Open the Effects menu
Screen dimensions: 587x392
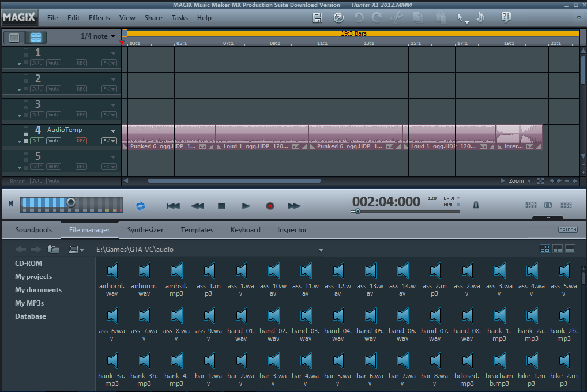click(99, 18)
